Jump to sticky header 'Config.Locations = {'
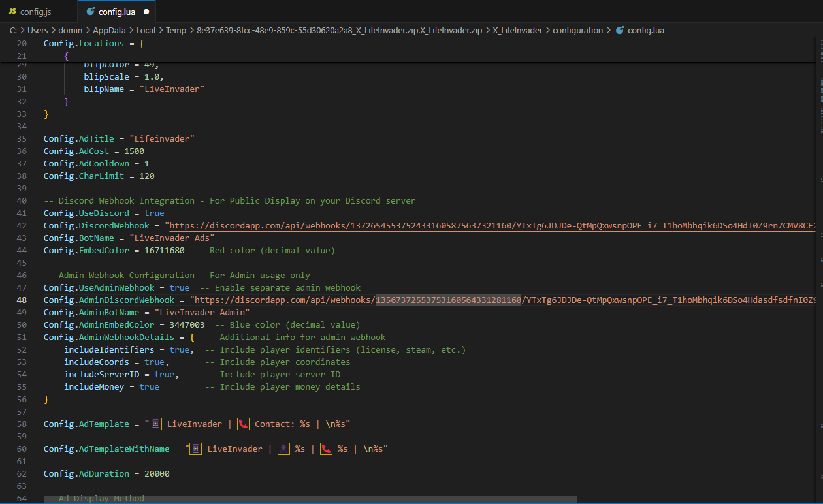Viewport: 823px width, 504px height. click(93, 44)
